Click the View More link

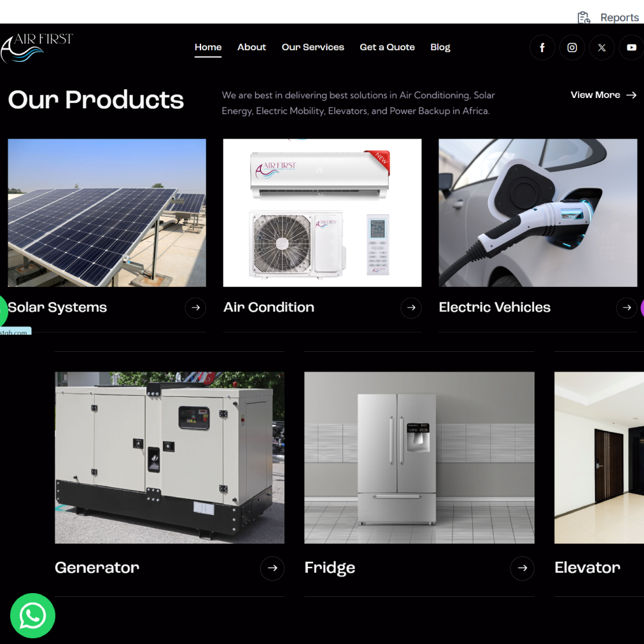[603, 95]
